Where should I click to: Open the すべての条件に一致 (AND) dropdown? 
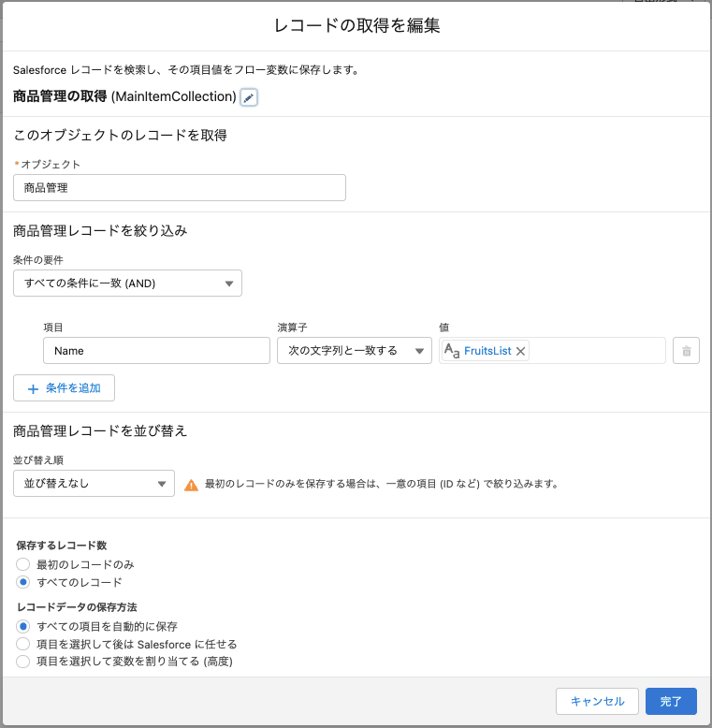[x=127, y=284]
